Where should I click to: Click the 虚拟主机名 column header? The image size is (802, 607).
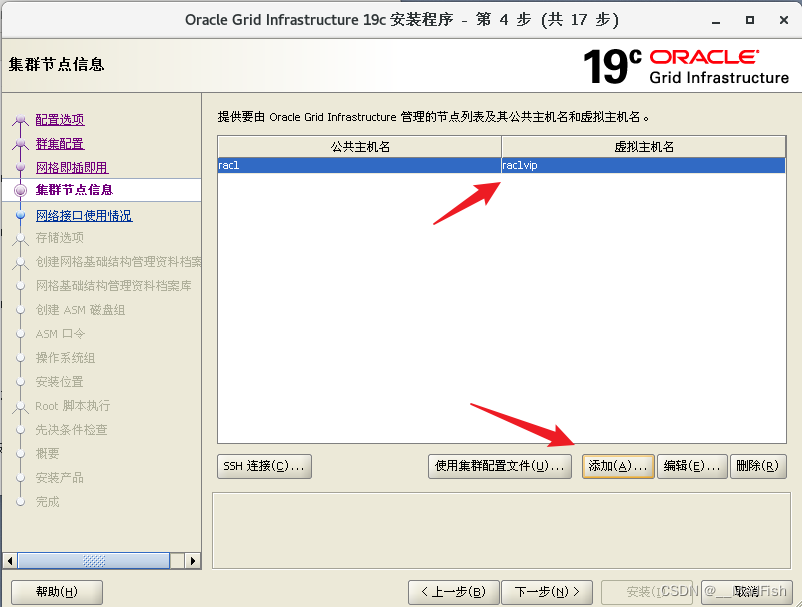(644, 147)
